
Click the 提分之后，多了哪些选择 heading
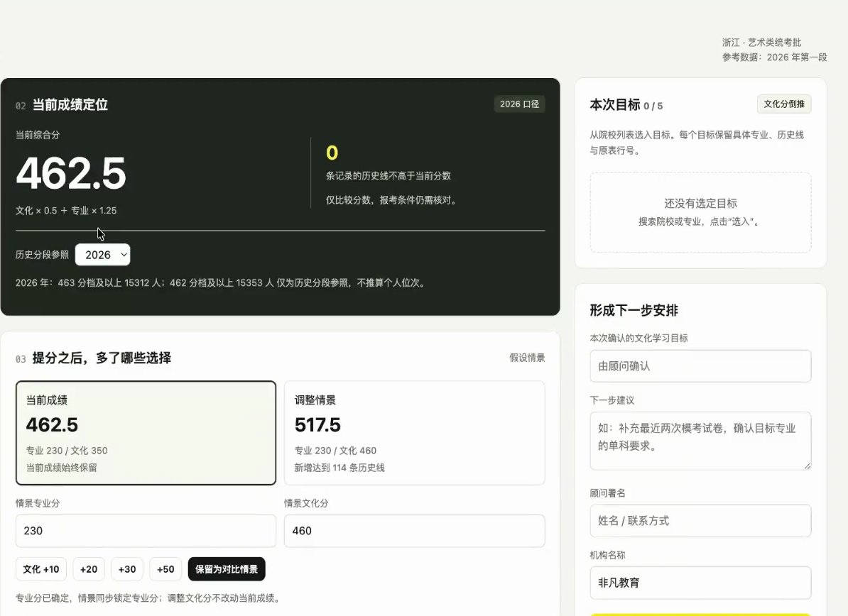point(102,358)
